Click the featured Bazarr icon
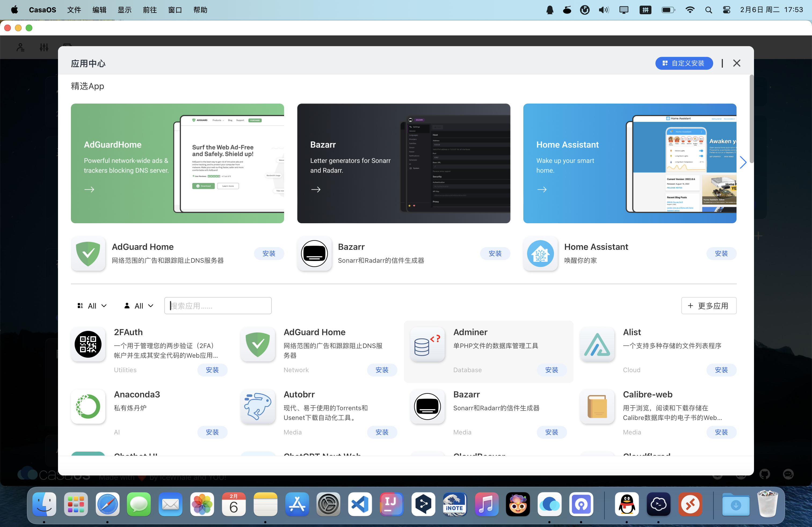This screenshot has width=812, height=527. pyautogui.click(x=314, y=254)
